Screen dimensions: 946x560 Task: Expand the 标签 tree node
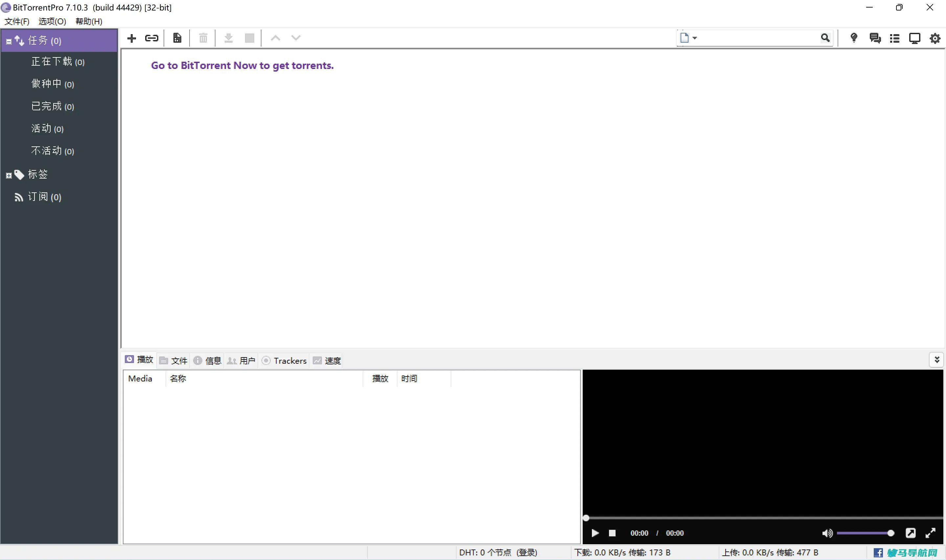(x=9, y=176)
